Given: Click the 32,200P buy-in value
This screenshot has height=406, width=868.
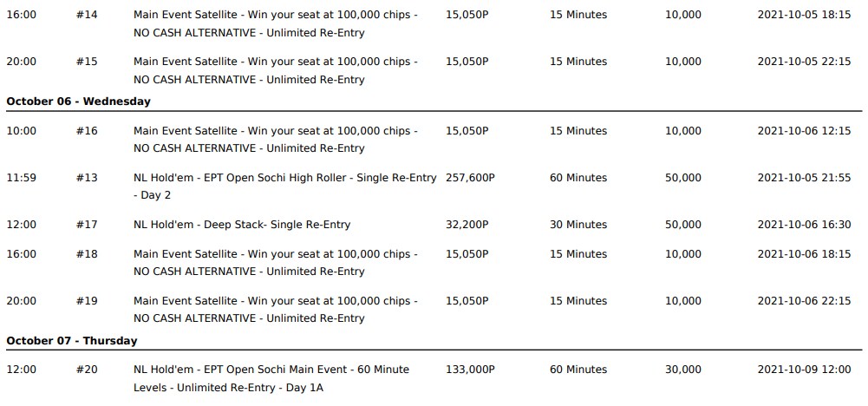Looking at the screenshot, I should pos(467,225).
